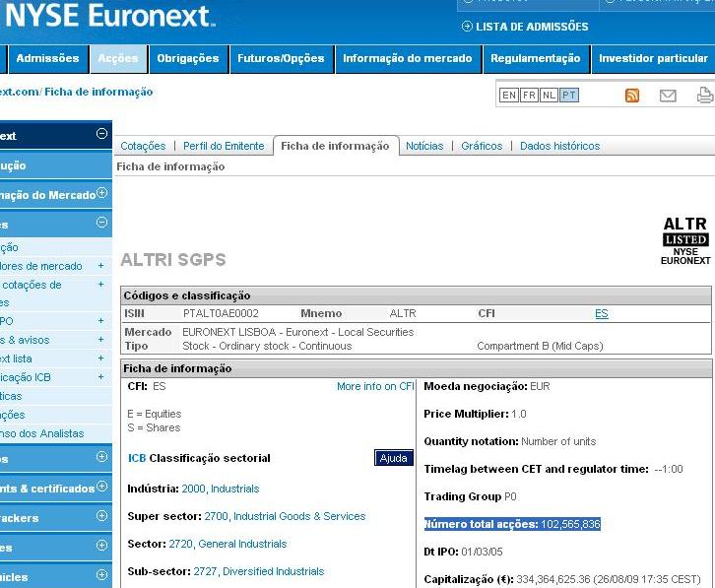Open the Regulamentação menu
Image resolution: width=715 pixels, height=588 pixels.
[x=536, y=58]
